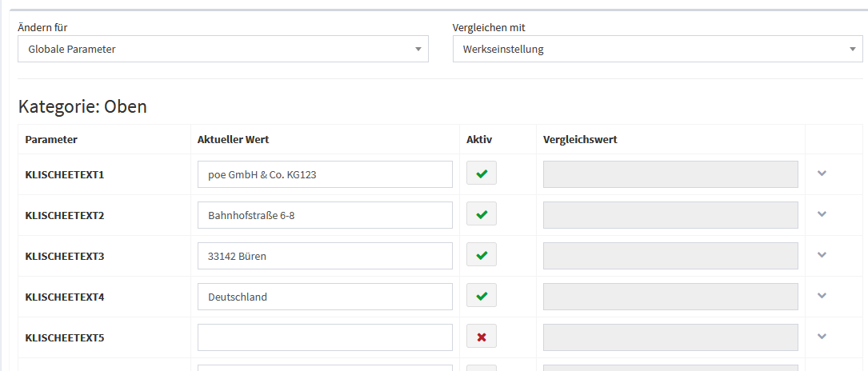Toggle the active checkmark for KLISCHEETEXT1
The height and width of the screenshot is (371, 868).
pyautogui.click(x=482, y=174)
